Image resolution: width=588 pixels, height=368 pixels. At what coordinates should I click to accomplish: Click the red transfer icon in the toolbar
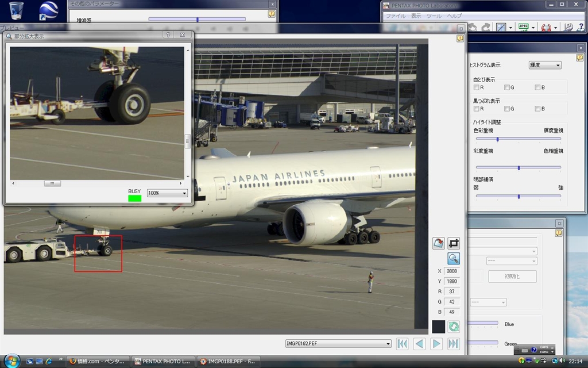pos(546,27)
